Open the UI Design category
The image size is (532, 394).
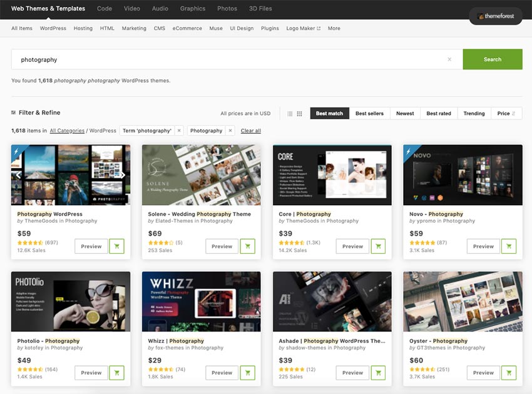click(242, 28)
